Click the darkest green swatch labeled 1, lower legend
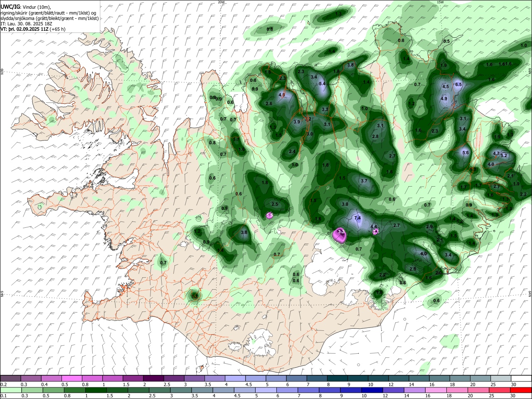The height and width of the screenshot is (399, 532). click(95, 390)
